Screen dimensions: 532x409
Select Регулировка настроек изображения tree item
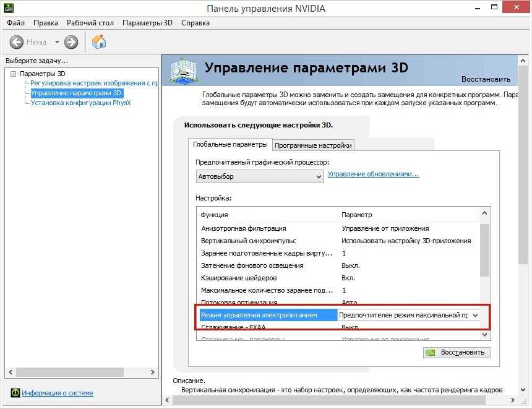tap(94, 83)
